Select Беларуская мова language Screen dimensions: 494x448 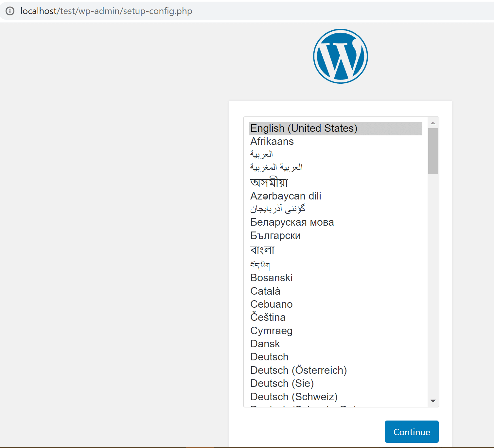click(336, 222)
